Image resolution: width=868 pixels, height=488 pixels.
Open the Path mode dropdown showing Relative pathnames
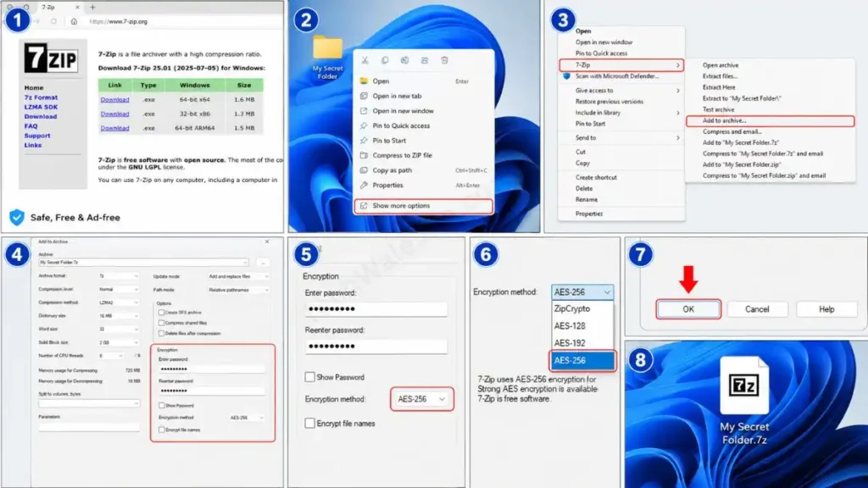[x=238, y=290]
